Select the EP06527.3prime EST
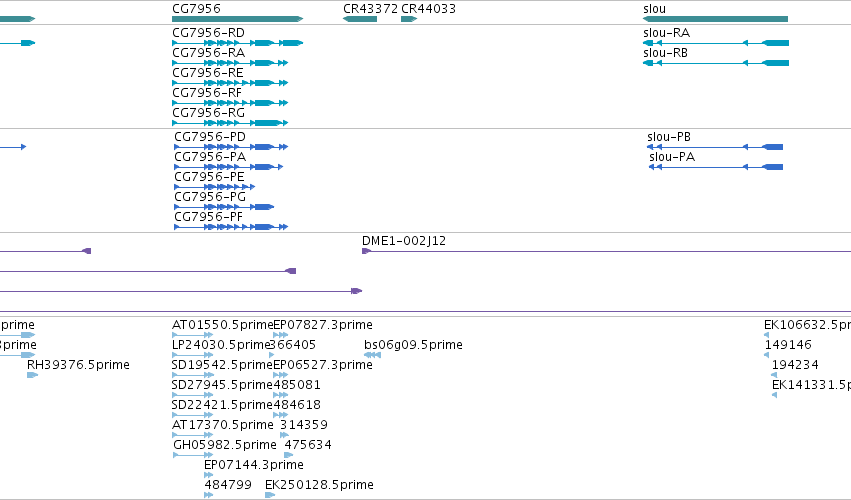 click(x=280, y=375)
